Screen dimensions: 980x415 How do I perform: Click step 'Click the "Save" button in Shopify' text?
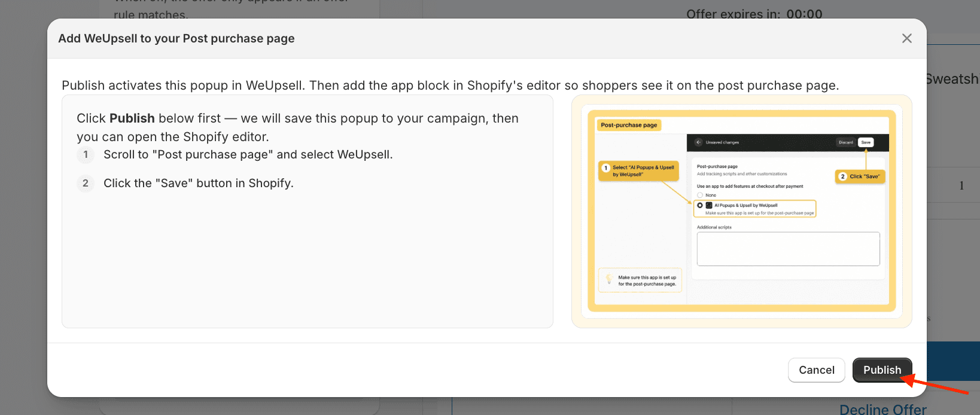pos(199,184)
